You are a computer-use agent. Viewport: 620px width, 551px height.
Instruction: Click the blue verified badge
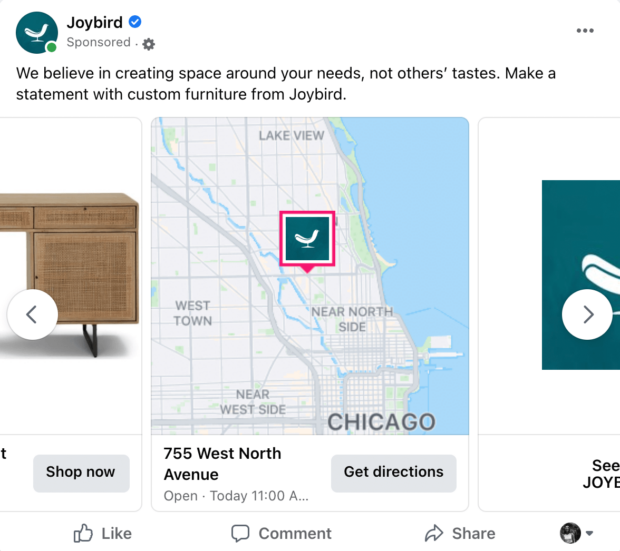click(x=135, y=22)
